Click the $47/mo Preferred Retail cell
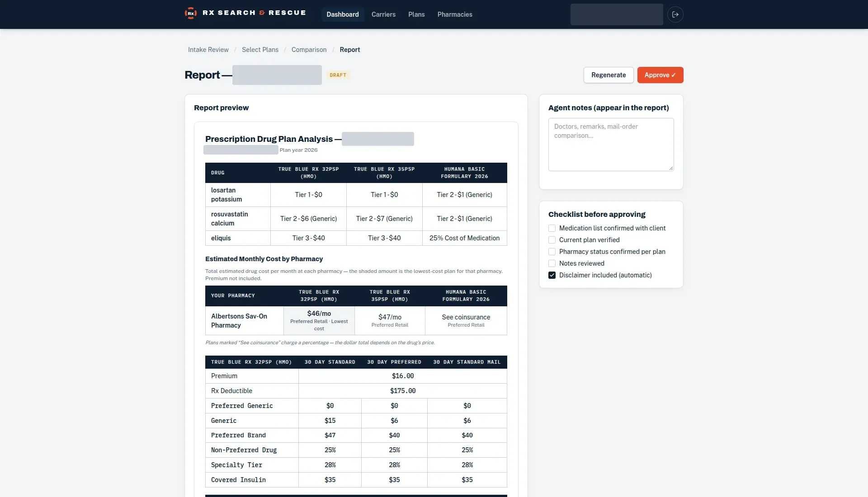Viewport: 868px width, 497px height. (x=390, y=321)
